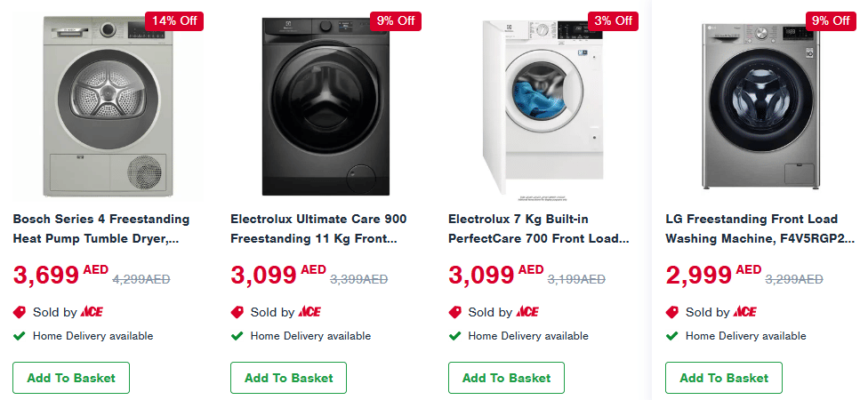Viewport: 868px width, 400px height.
Task: Click the red tag icon under Bosch dryer
Action: (20, 312)
